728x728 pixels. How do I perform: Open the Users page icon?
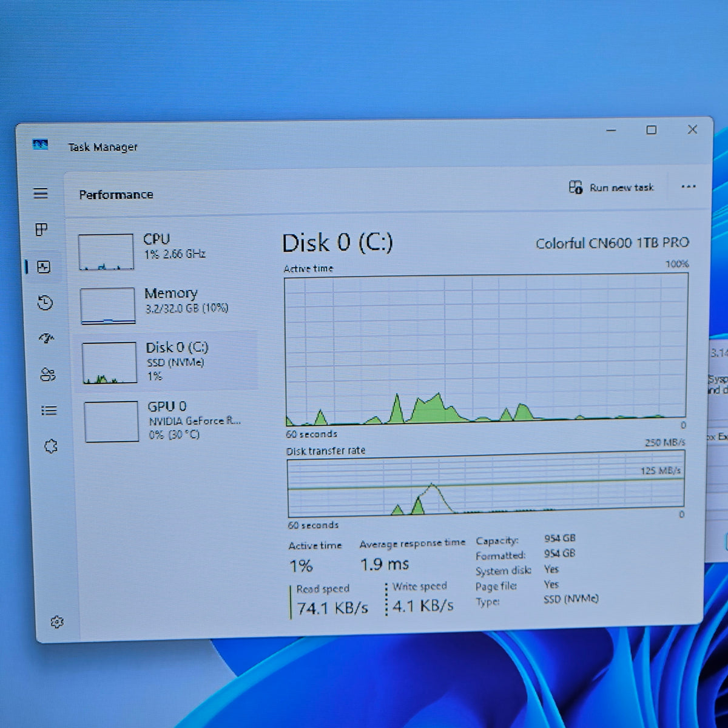(x=48, y=375)
